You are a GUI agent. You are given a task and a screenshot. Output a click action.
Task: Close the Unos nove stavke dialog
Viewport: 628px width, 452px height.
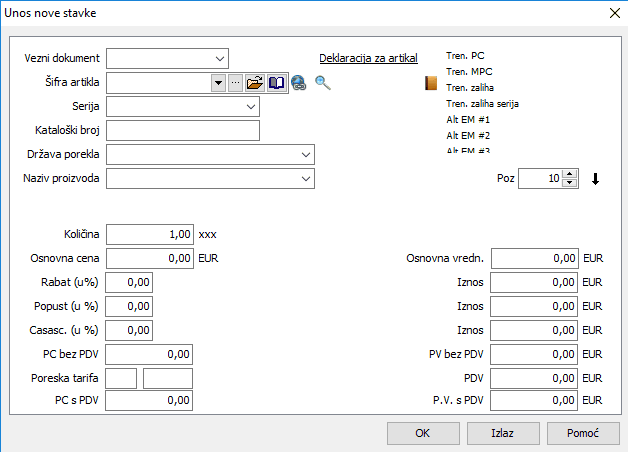tap(613, 13)
